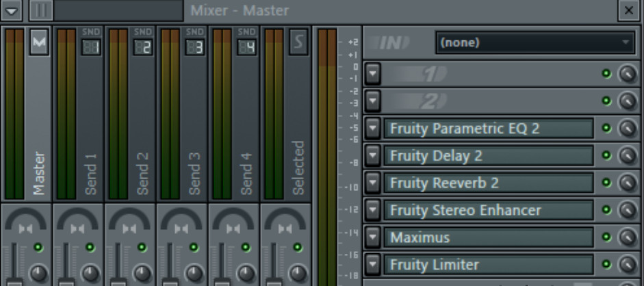Mute Send 4 track with green LED

pyautogui.click(x=246, y=248)
